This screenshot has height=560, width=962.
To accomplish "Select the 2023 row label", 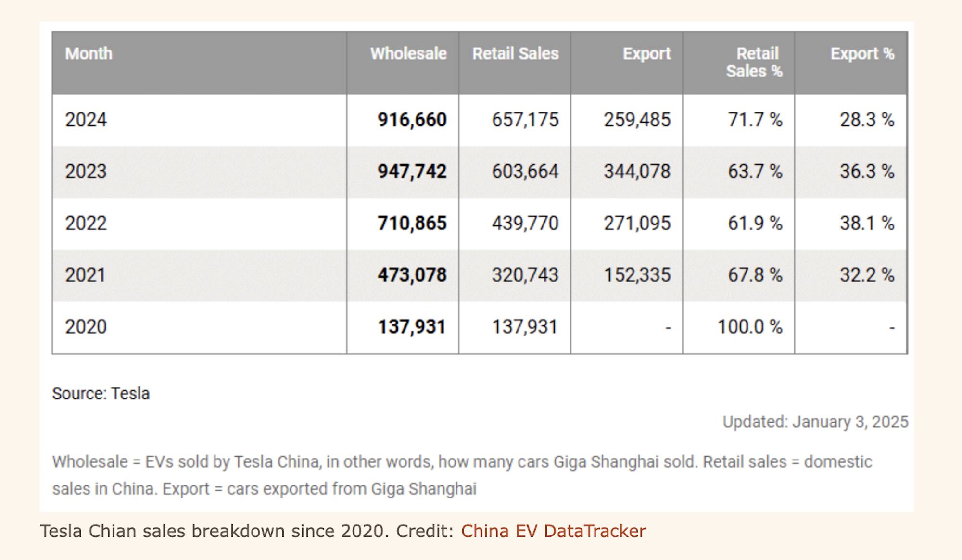I will pos(86,172).
